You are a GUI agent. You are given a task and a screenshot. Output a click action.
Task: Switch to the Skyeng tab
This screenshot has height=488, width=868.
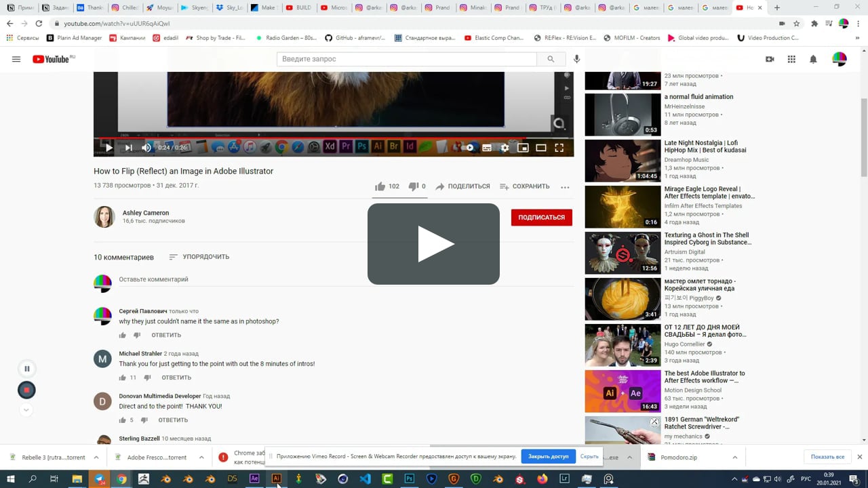click(193, 7)
